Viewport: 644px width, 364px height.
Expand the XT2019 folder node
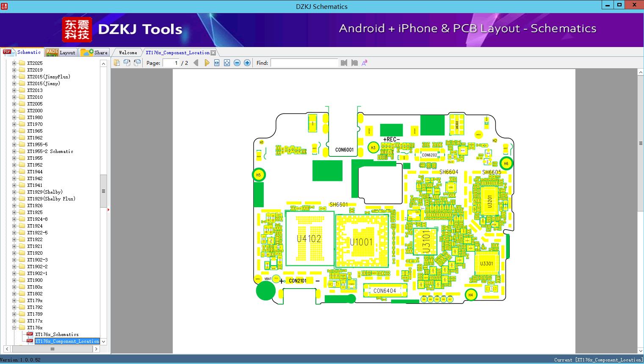pos(14,70)
